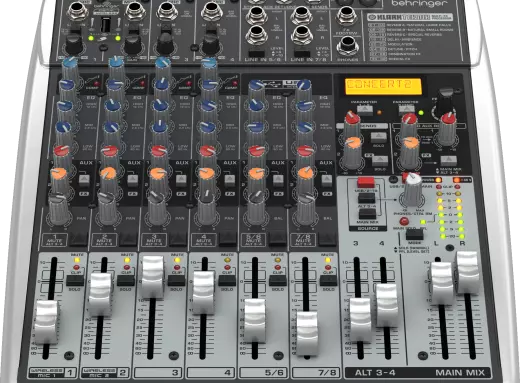Click the wireless USB receiver port
The height and width of the screenshot is (383, 520).
[x=105, y=25]
